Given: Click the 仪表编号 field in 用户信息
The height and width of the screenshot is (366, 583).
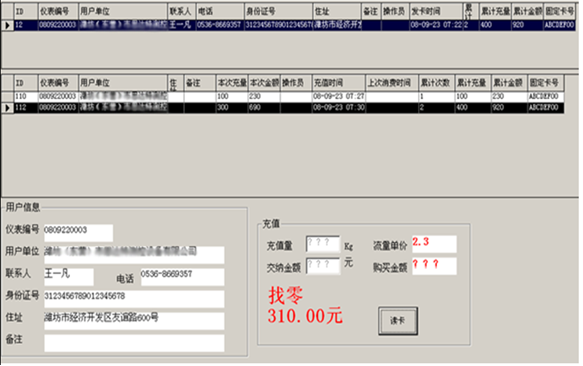Looking at the screenshot, I should point(78,233).
